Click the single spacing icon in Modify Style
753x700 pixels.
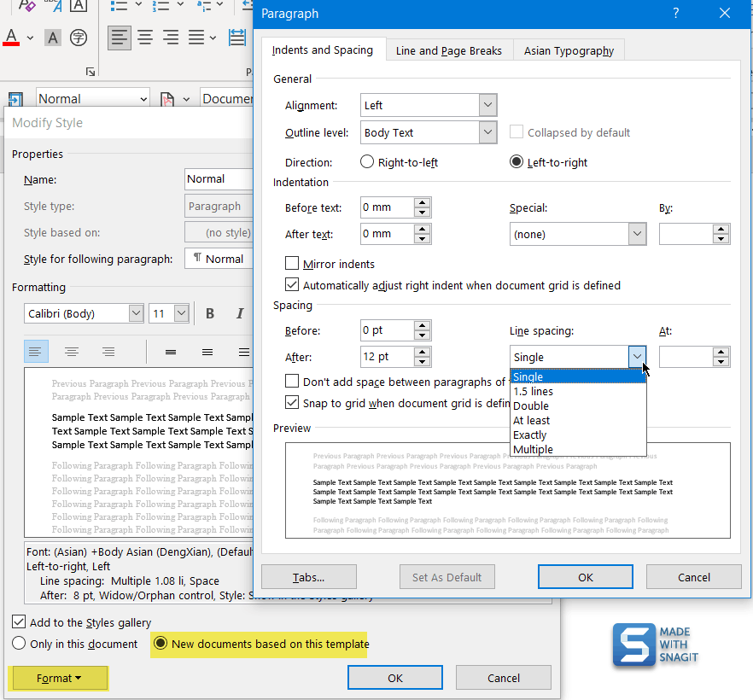click(171, 352)
